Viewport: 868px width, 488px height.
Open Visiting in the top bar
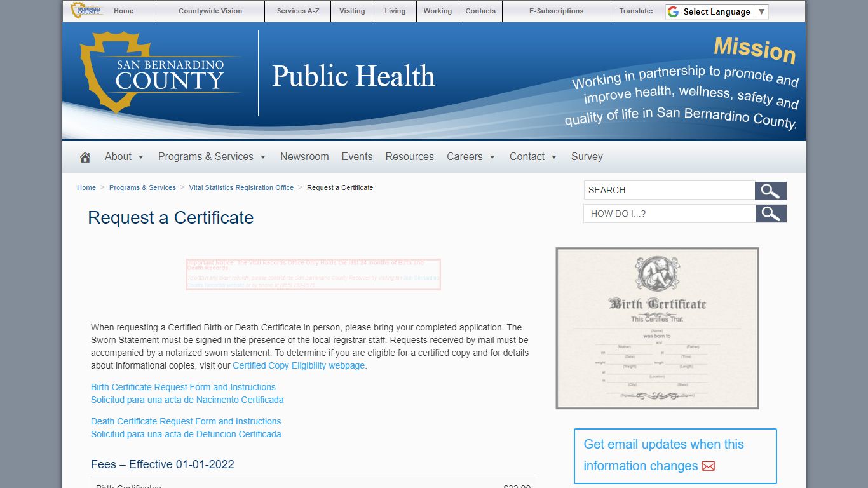click(x=352, y=11)
